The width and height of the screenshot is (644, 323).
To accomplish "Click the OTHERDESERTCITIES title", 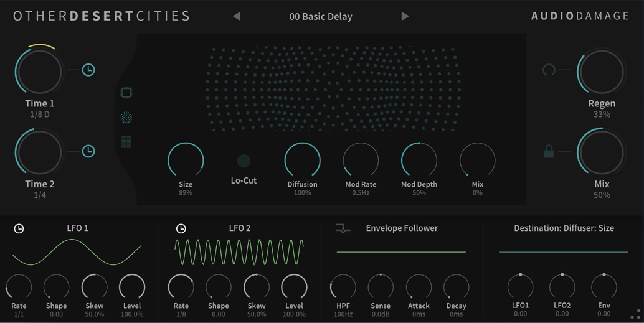I will pos(102,16).
